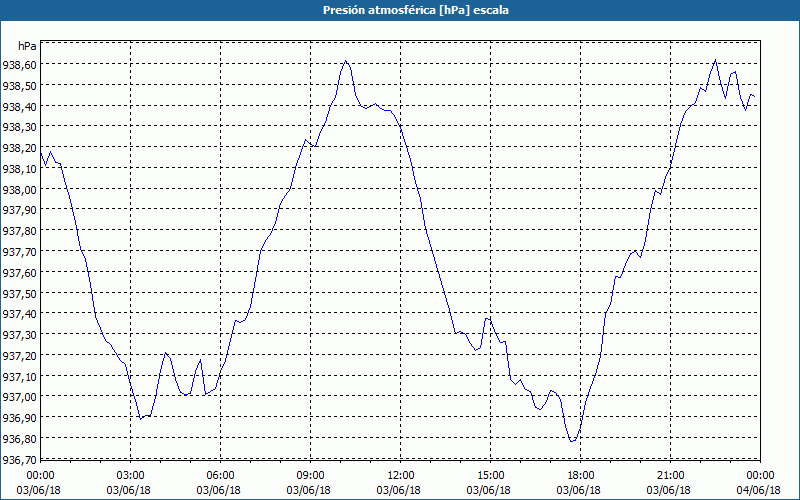Select the 06:00 time label

pos(220,476)
